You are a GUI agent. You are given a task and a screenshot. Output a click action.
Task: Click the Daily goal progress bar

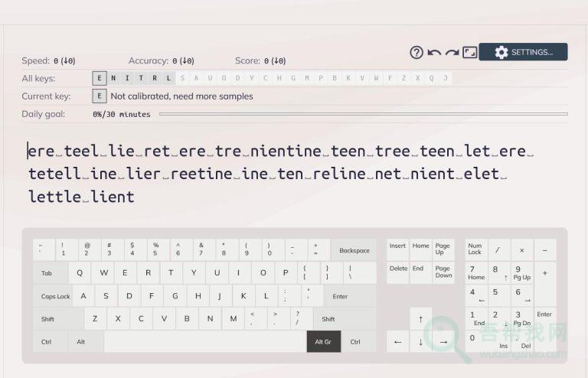pyautogui.click(x=363, y=114)
